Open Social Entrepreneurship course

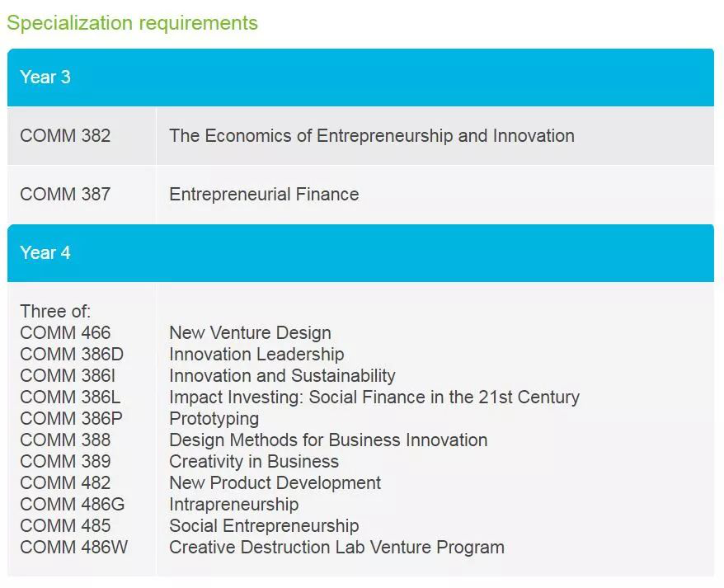(x=264, y=526)
